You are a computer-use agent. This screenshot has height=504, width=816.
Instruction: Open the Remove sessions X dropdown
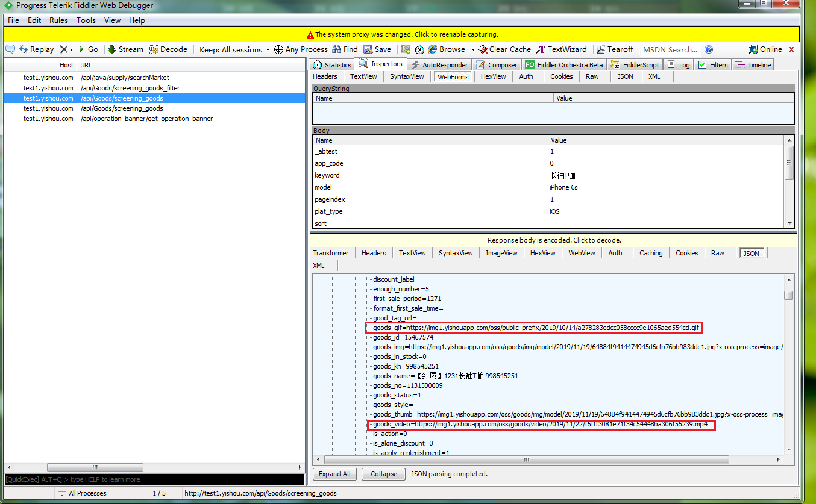pos(66,49)
